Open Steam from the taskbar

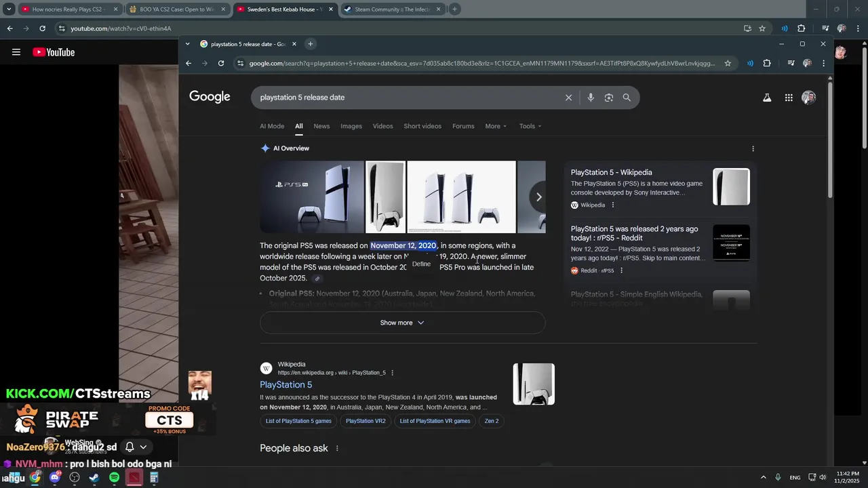click(x=94, y=477)
